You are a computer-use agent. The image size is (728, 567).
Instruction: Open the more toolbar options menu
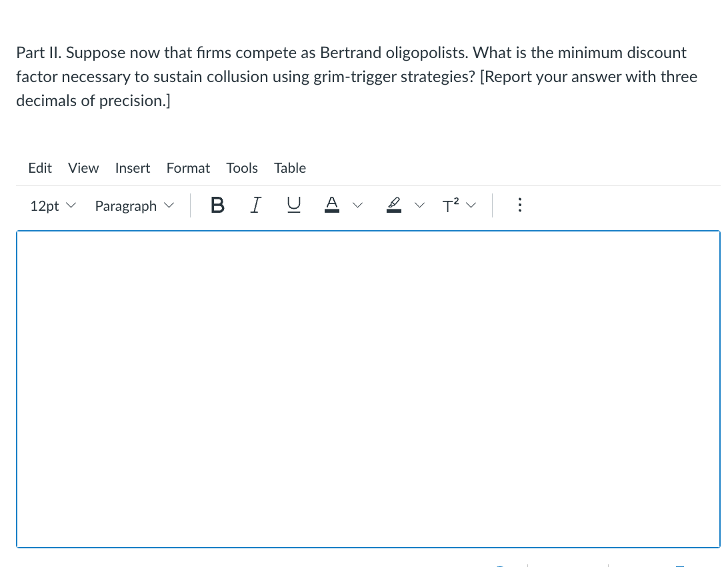pyautogui.click(x=520, y=205)
